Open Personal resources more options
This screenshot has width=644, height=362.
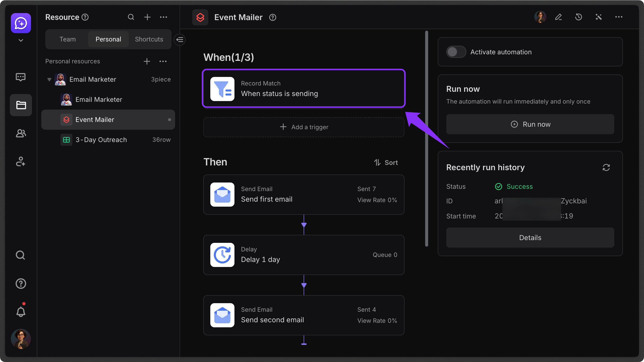[163, 61]
